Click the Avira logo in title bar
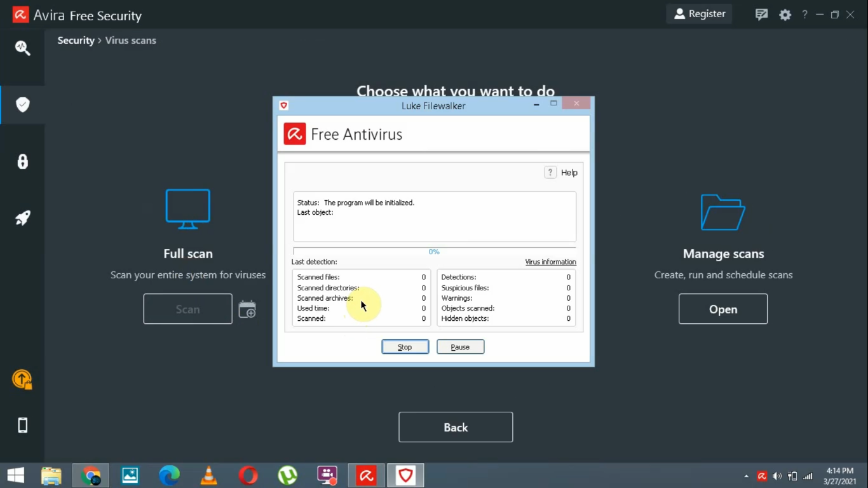868x488 pixels. pyautogui.click(x=21, y=15)
